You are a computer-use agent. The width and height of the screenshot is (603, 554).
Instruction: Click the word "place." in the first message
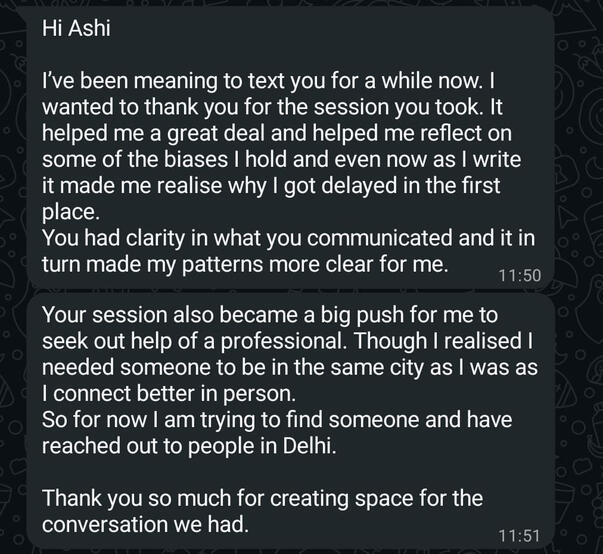pyautogui.click(x=67, y=211)
